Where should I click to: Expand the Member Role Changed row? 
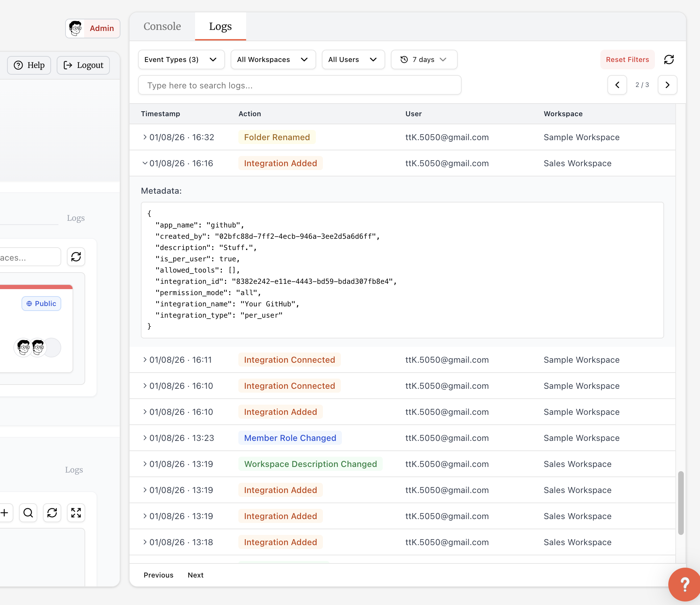click(145, 438)
